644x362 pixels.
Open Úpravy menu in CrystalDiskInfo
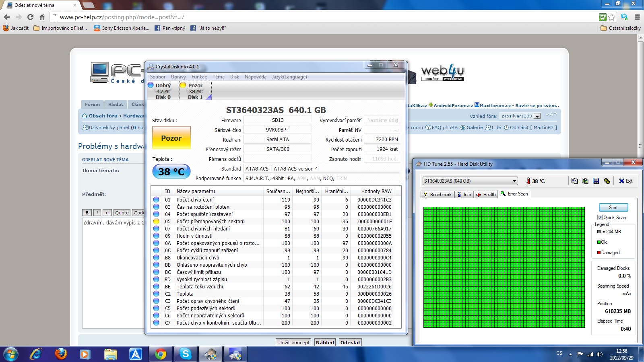[x=178, y=77]
